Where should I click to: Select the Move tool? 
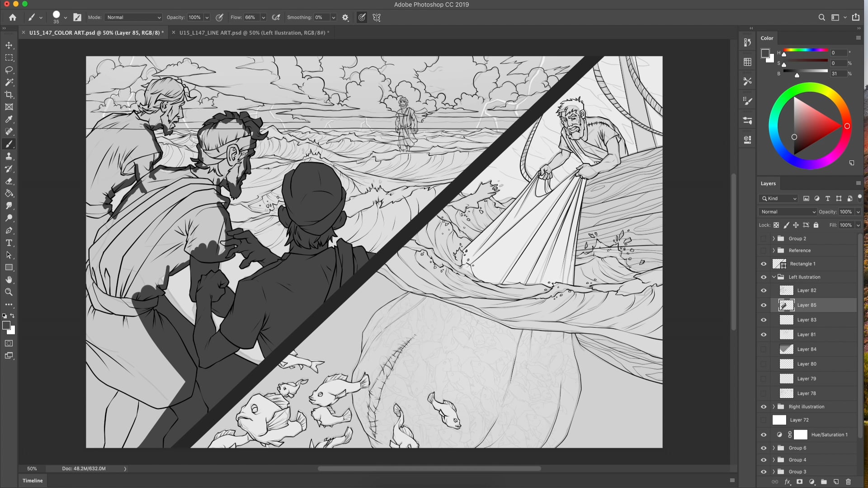pos(9,45)
